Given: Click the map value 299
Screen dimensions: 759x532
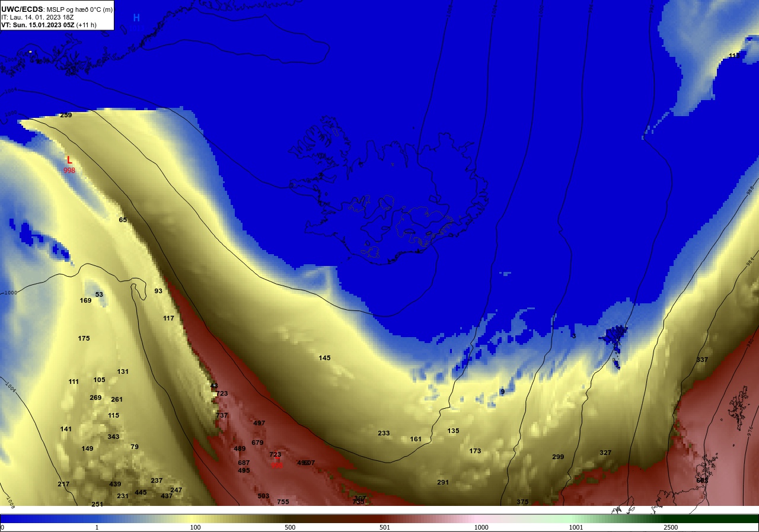Looking at the screenshot, I should [x=558, y=457].
